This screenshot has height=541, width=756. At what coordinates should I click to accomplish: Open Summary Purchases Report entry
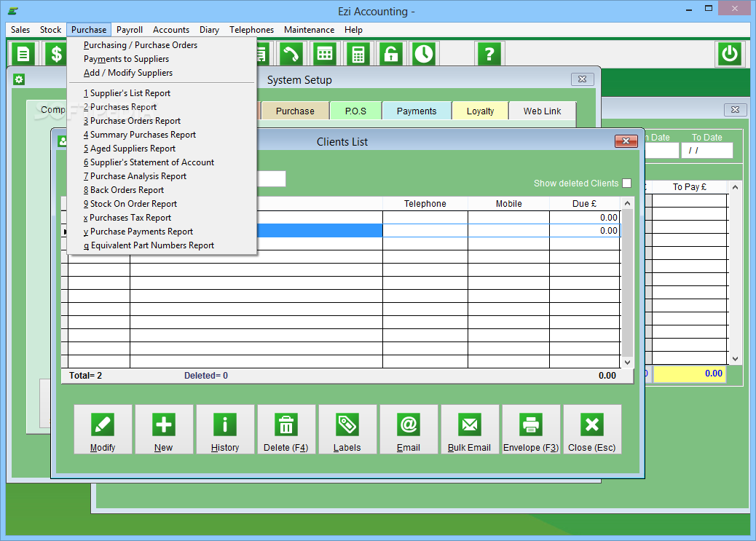[162, 135]
